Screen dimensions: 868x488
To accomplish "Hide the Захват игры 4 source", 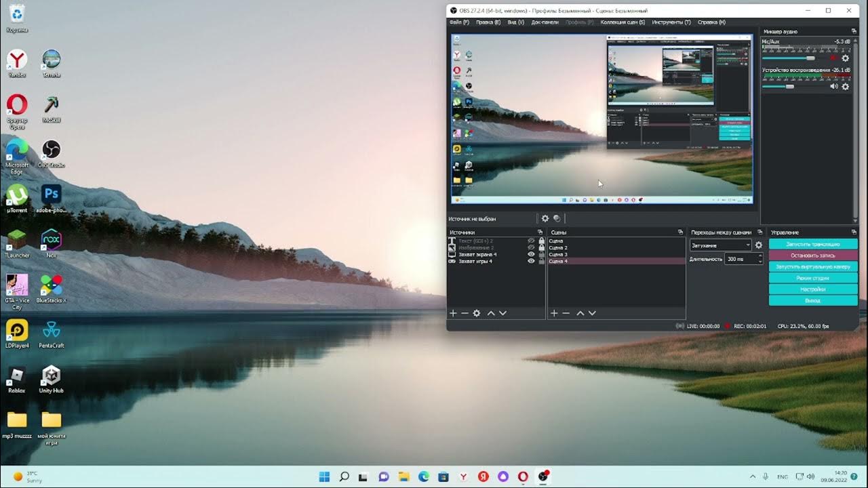I will pyautogui.click(x=532, y=261).
